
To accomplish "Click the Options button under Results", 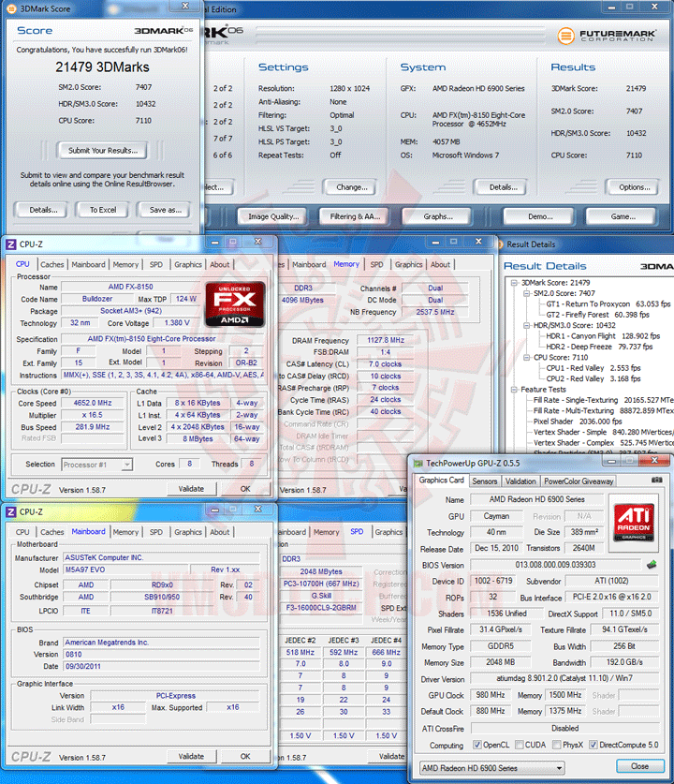I will [634, 187].
